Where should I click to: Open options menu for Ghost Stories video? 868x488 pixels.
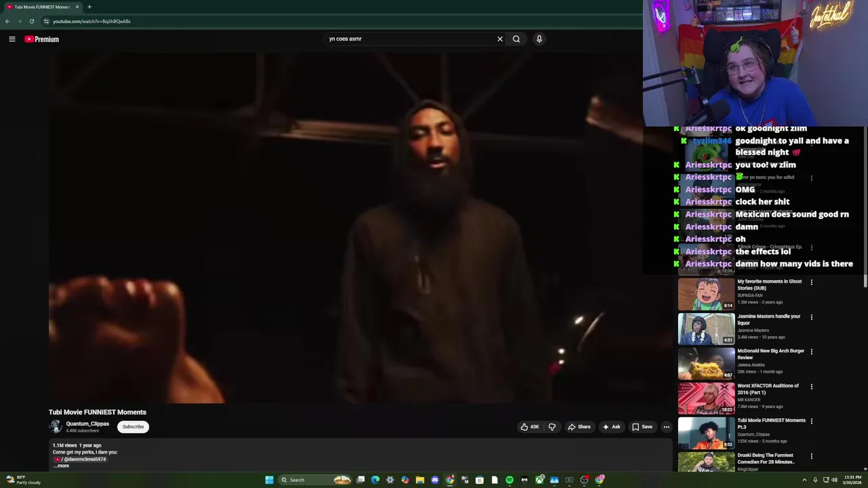tap(812, 282)
